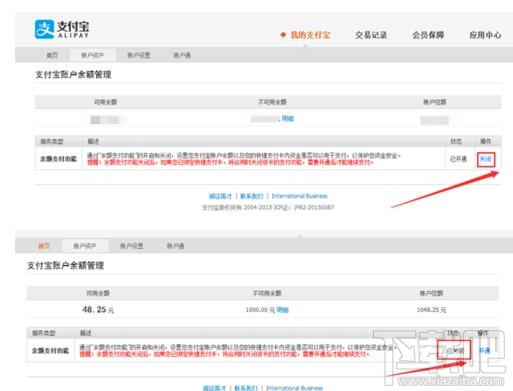Open the 明细 link in the upper page
Image resolution: width=513 pixels, height=391 pixels.
pos(288,118)
